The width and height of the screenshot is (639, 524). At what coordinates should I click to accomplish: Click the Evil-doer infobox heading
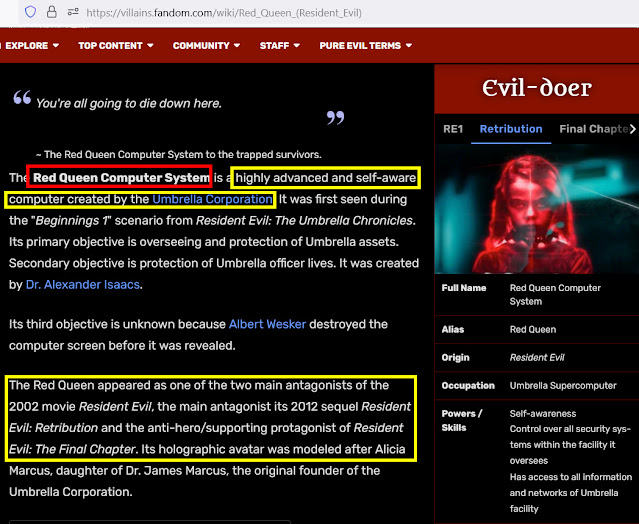[x=537, y=88]
